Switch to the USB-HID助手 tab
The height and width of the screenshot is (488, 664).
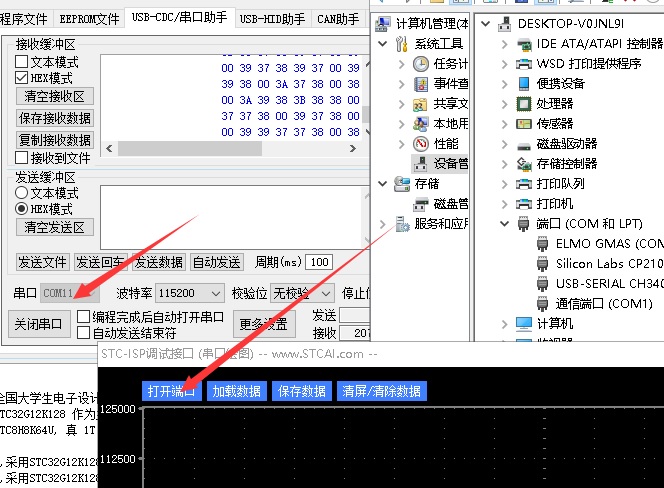click(x=272, y=19)
